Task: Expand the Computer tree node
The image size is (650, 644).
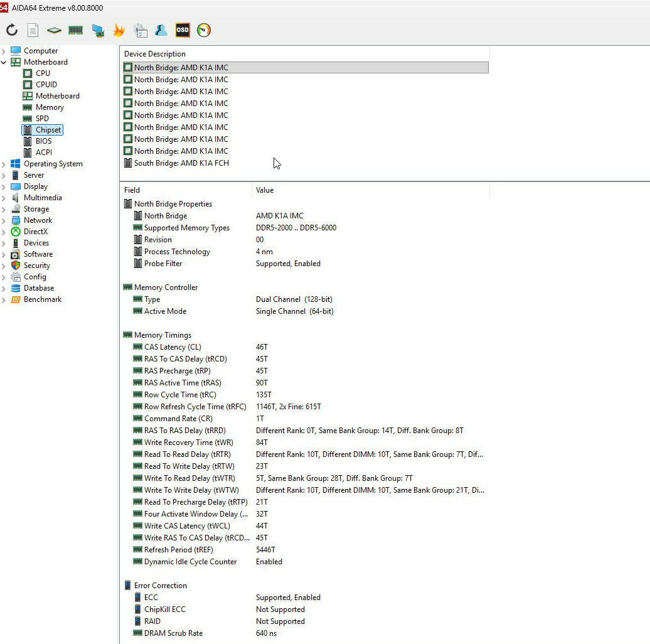Action: tap(4, 51)
